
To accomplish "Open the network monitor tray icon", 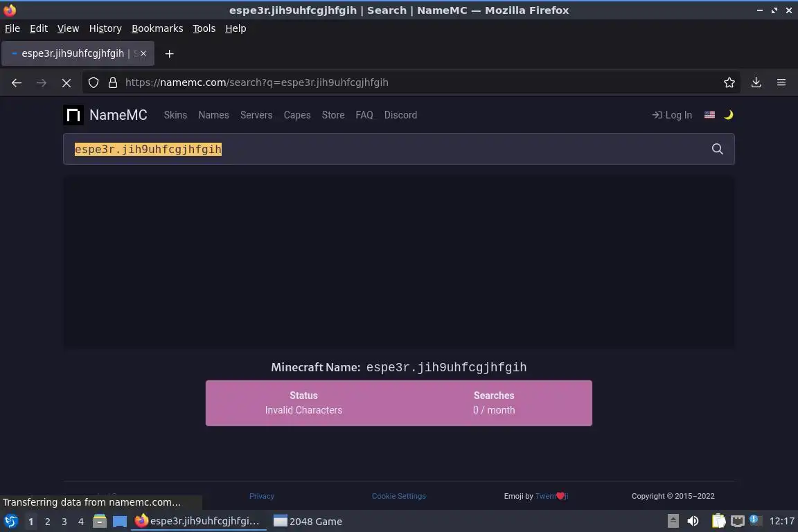I will 737,521.
